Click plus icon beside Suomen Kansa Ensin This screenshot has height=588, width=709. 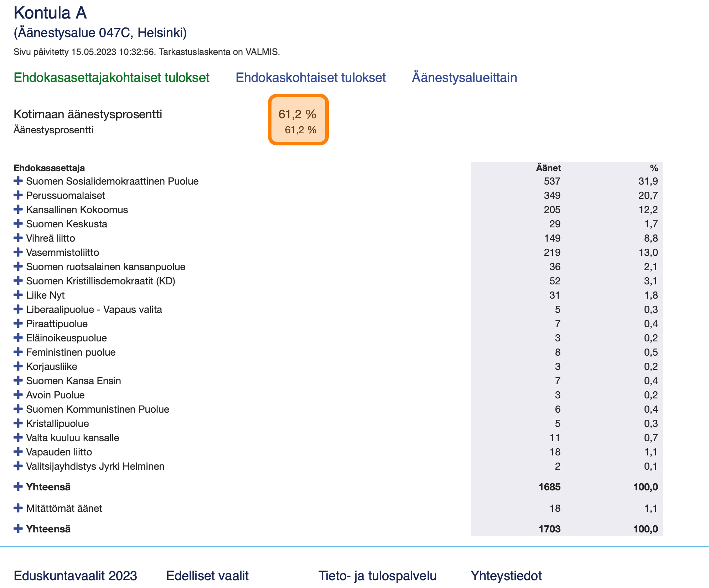(18, 381)
